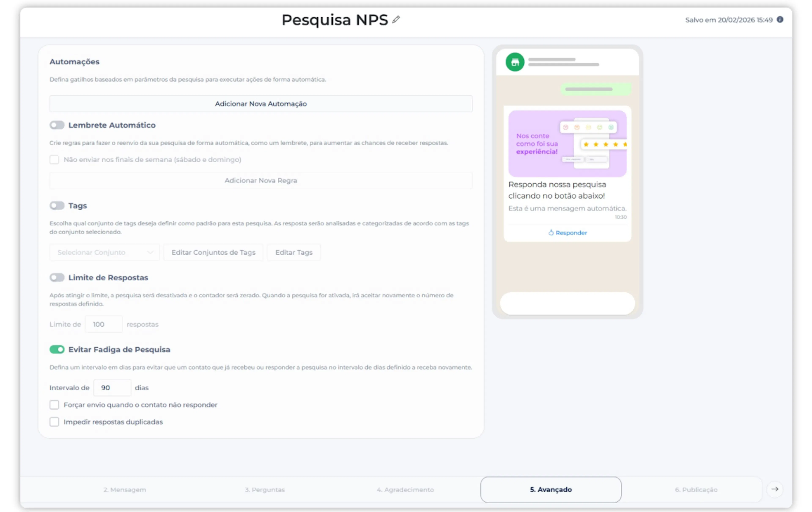Screen dimensions: 812x512
Task: Enable the Lembrete Automático toggle
Action: (x=57, y=125)
